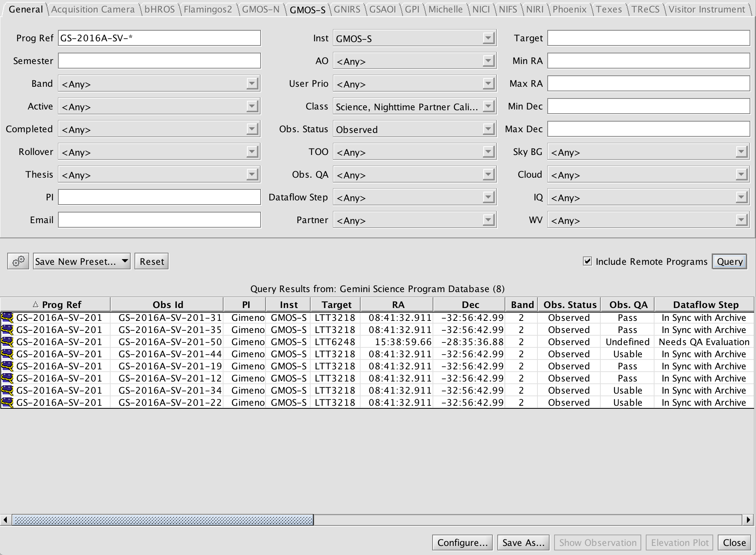Click the row icon for Obs Id GS-2016A-SV-201-12
Image resolution: width=756 pixels, height=555 pixels.
coord(7,378)
